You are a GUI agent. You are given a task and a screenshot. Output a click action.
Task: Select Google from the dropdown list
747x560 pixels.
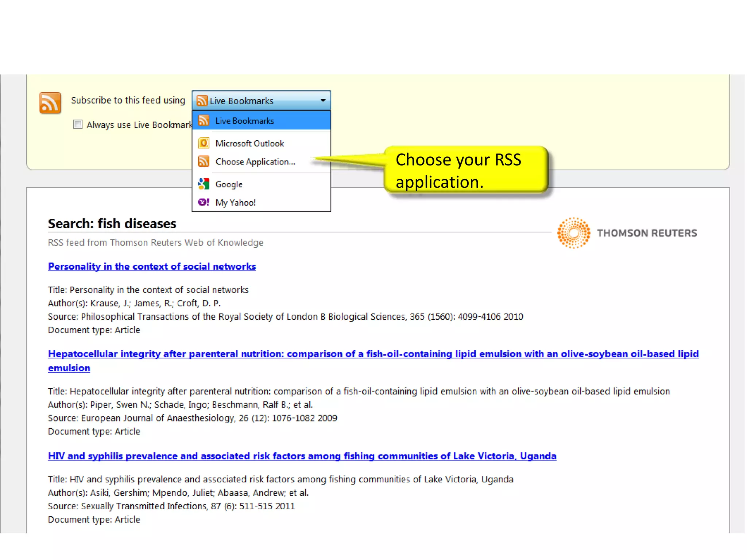pos(261,184)
